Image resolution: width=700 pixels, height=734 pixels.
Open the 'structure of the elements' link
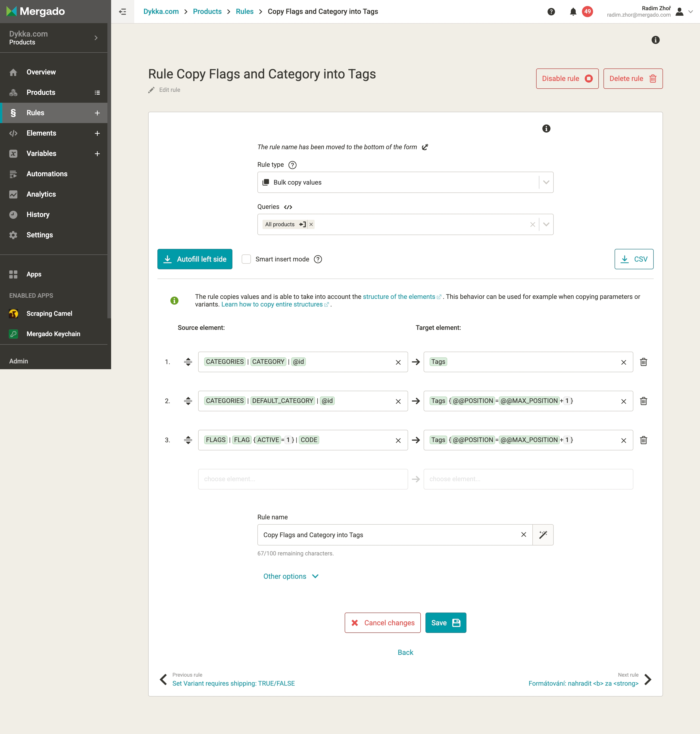point(399,297)
